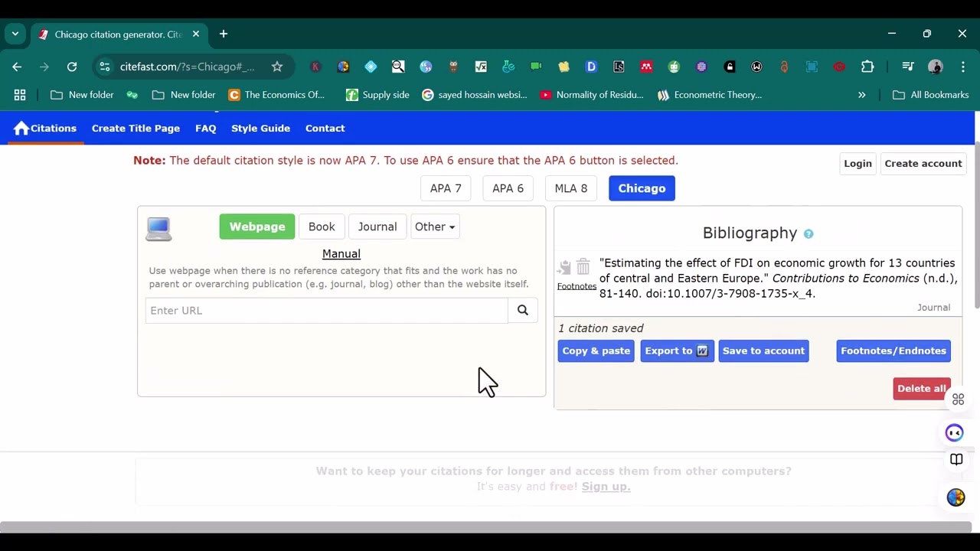This screenshot has height=551, width=980.
Task: Click the Login button
Action: point(857,164)
